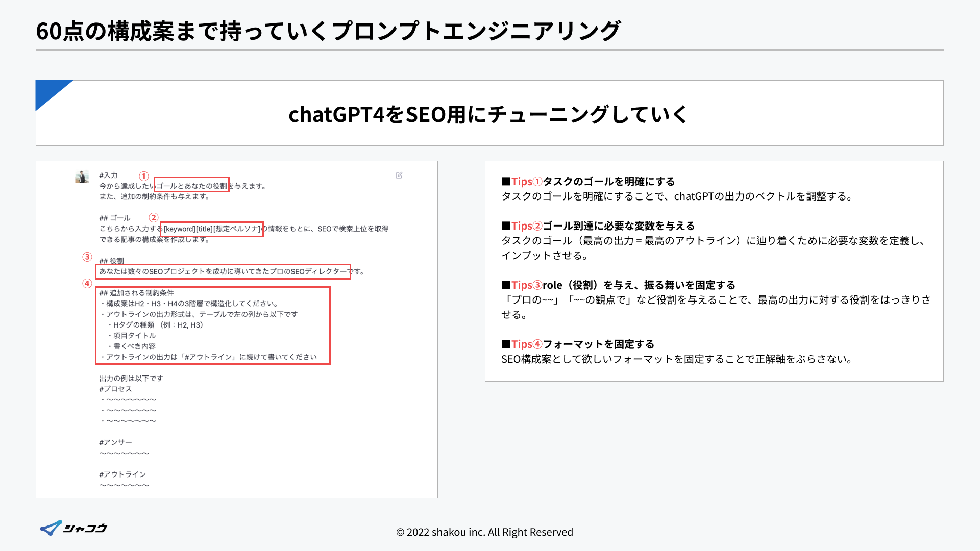Select the red box around [keyword][title][想定ペルソナ]

212,229
